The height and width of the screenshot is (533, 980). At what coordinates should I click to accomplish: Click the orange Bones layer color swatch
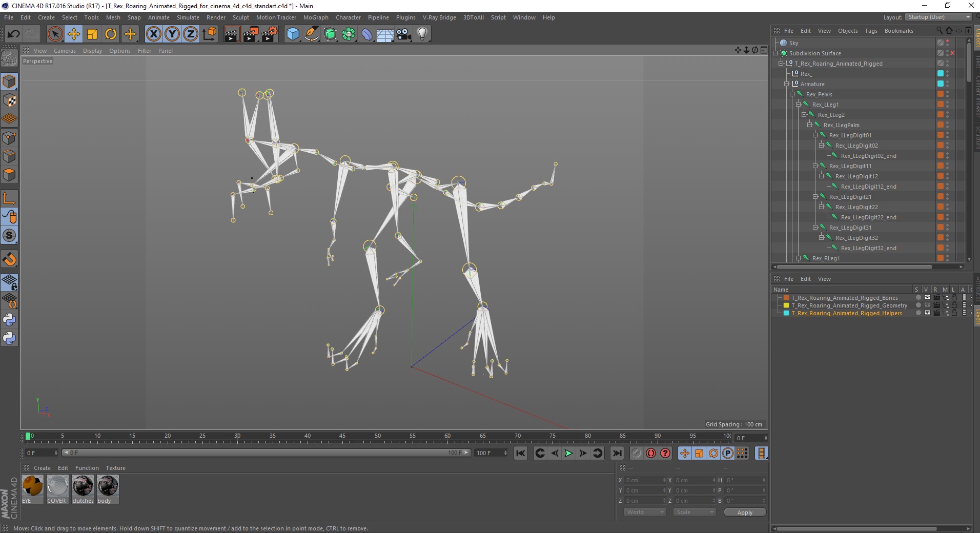(x=786, y=298)
